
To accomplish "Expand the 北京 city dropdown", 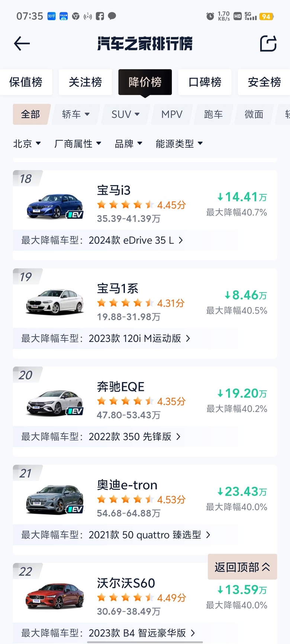I will pyautogui.click(x=27, y=143).
